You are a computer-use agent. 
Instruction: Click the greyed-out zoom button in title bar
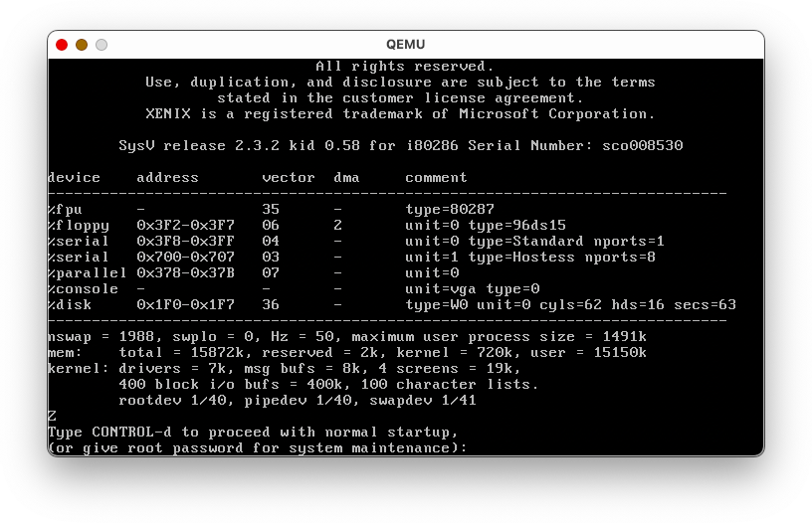coord(101,45)
